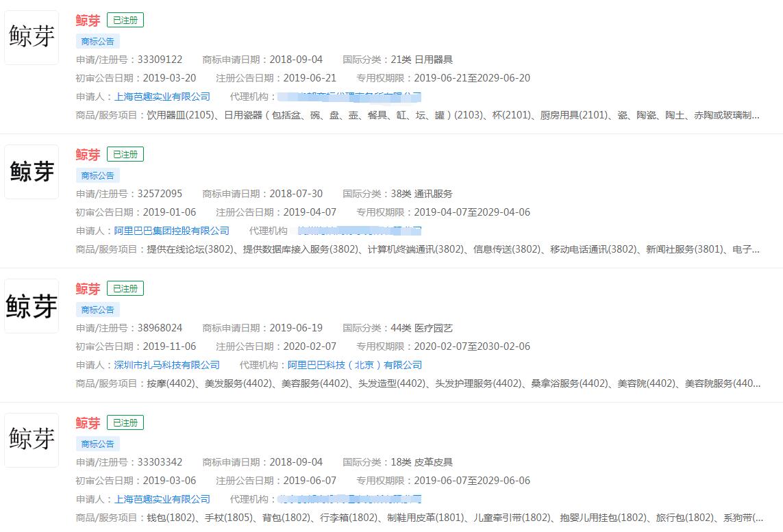
Task: Open 鲸芽 title of class 38 trademark
Action: tap(88, 155)
